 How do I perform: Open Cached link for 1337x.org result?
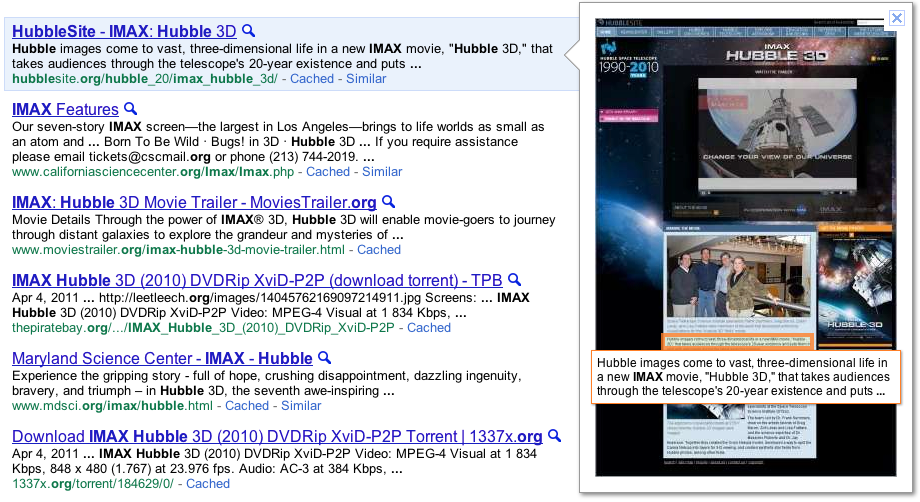pos(208,484)
